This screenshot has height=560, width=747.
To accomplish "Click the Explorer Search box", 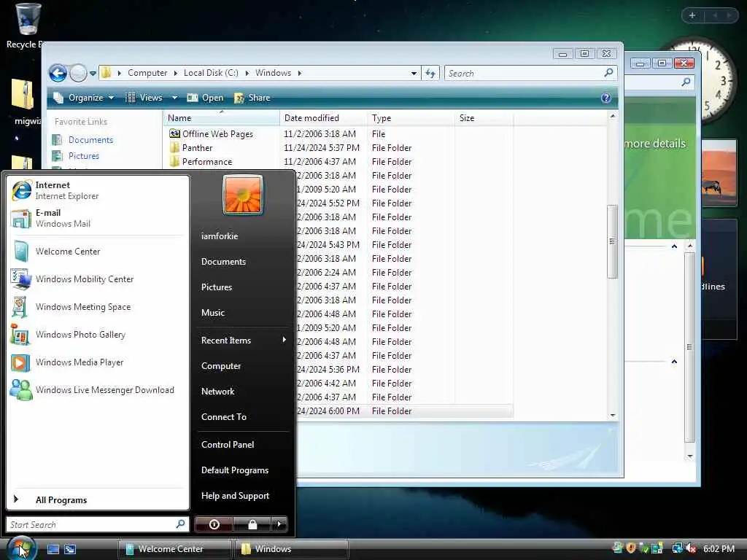I will click(531, 74).
